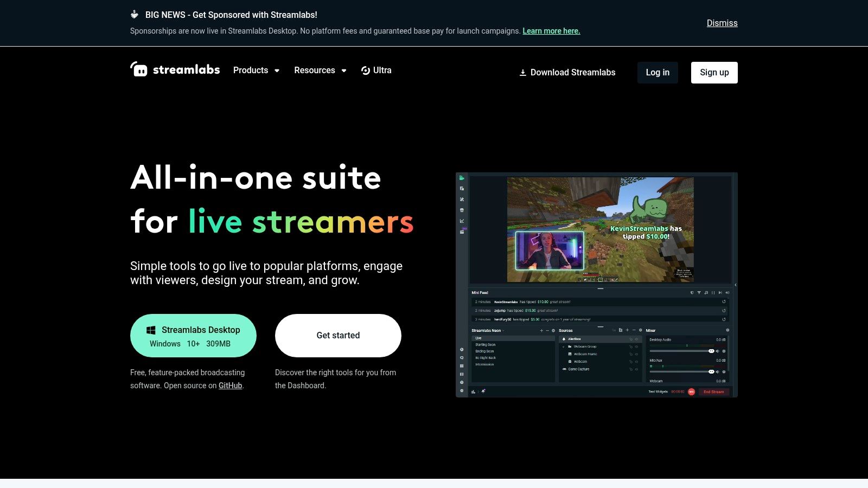
Task: Open Analytics via the chart sidebar icon
Action: [x=461, y=221]
